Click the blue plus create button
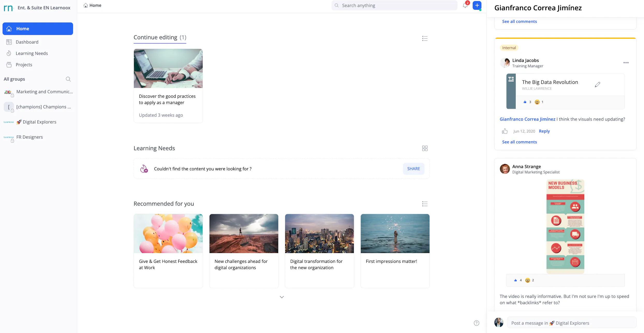 click(477, 5)
